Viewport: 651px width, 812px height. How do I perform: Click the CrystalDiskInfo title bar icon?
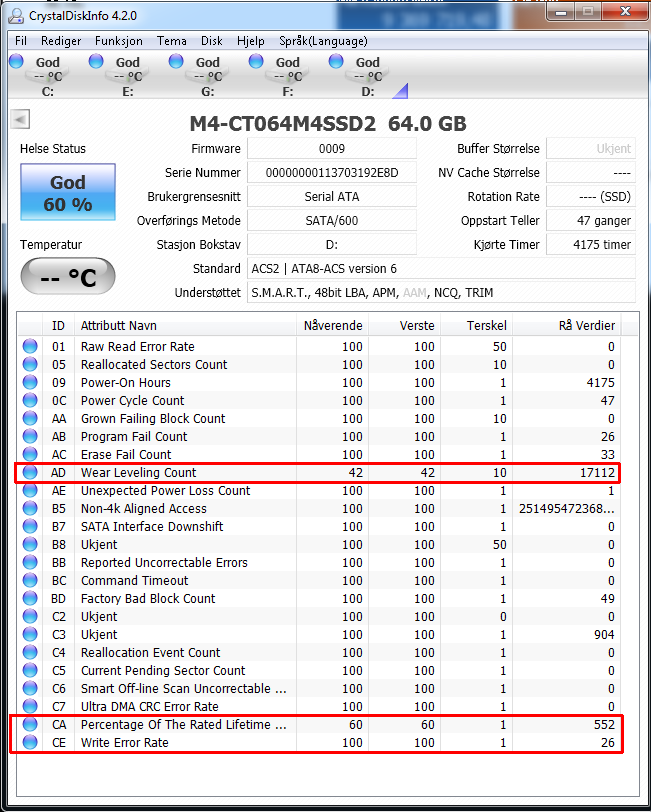pyautogui.click(x=16, y=16)
